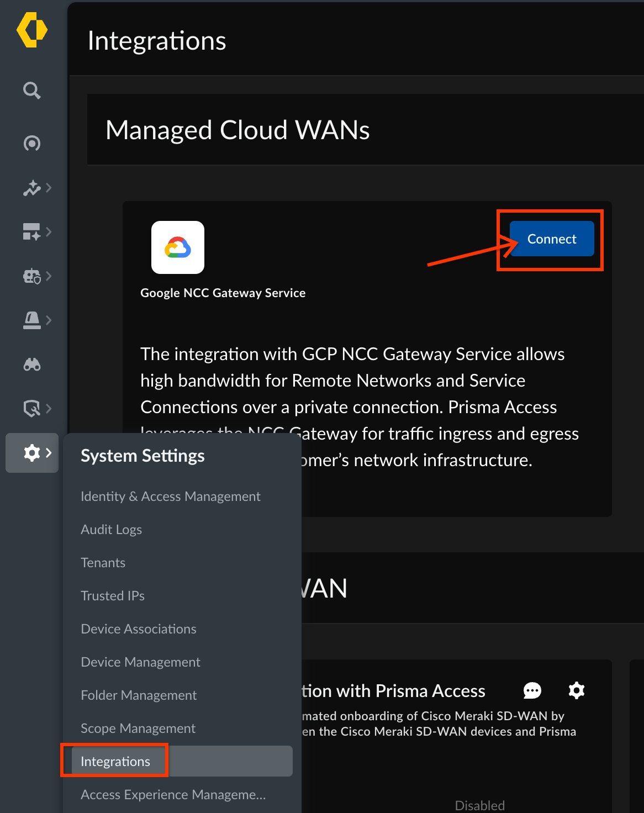Open the alarm siren incidents sidebar icon
Image resolution: width=644 pixels, height=813 pixels.
point(31,320)
